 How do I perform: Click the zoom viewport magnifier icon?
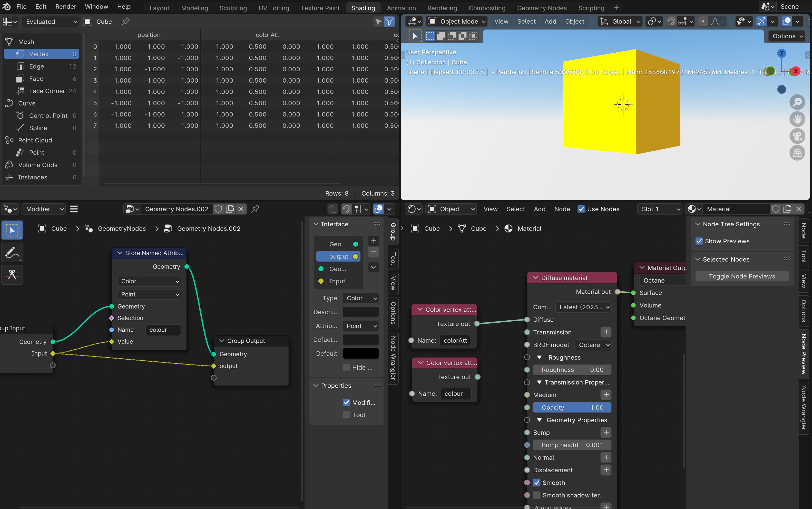point(797,102)
